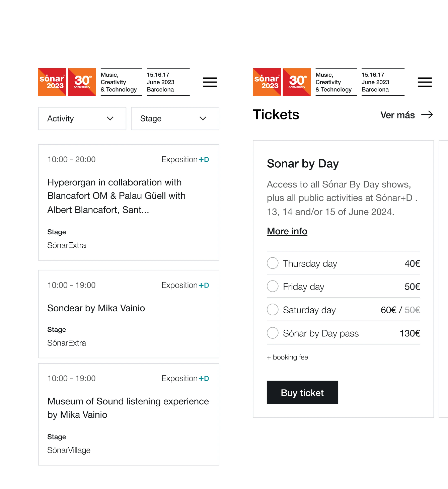Open the Sondear by Mika Vainio event
The image size is (448, 489).
coord(96,308)
